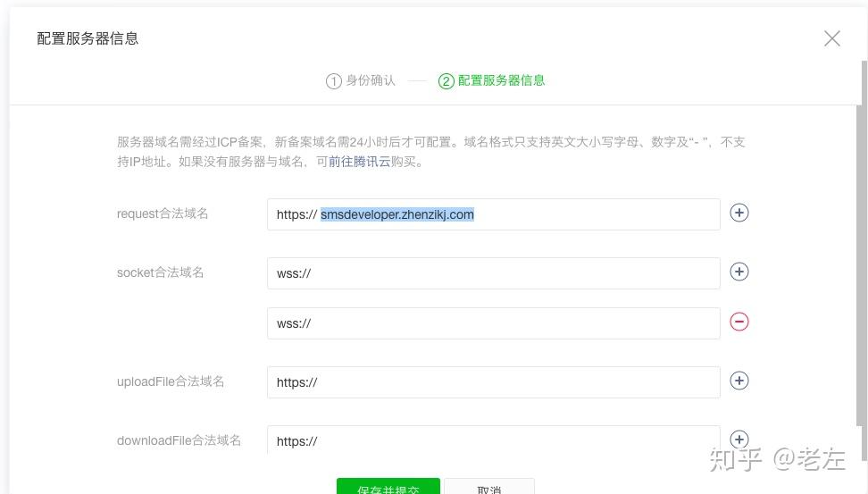
Task: Open the 前往腾讯云 link
Action: [x=360, y=162]
